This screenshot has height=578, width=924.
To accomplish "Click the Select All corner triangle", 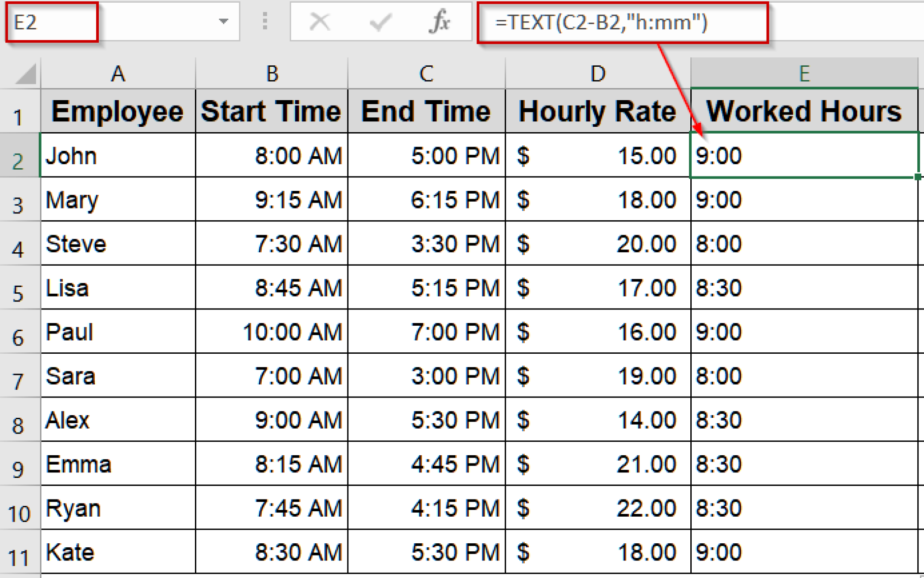I will 25,74.
